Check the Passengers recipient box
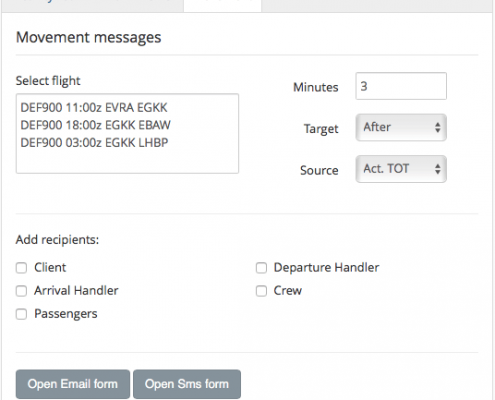This screenshot has width=495, height=400. coord(21,314)
